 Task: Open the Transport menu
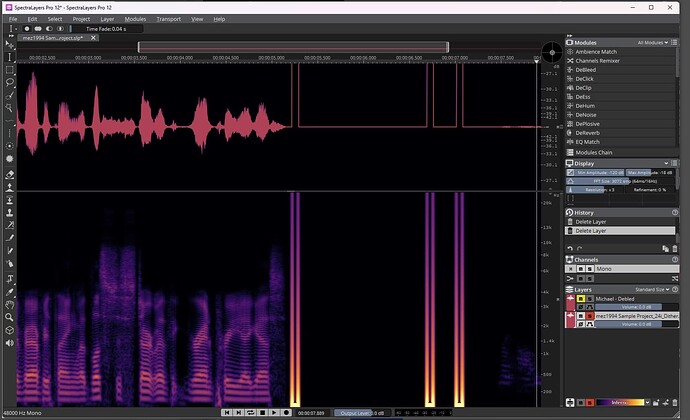(x=169, y=19)
